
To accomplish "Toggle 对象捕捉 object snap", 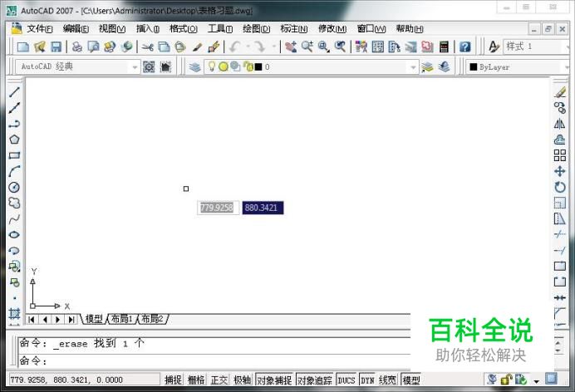I will click(x=274, y=380).
